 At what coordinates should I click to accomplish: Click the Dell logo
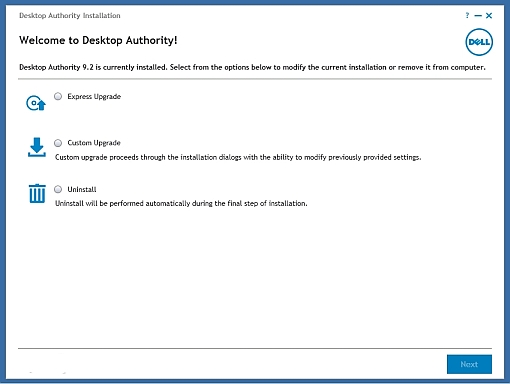coord(479,42)
